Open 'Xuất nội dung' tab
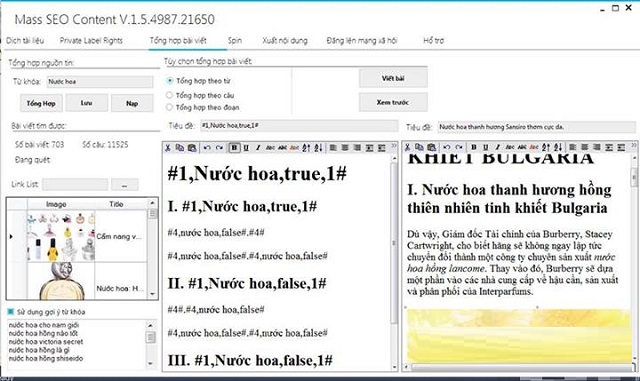The image size is (640, 381). 285,40
